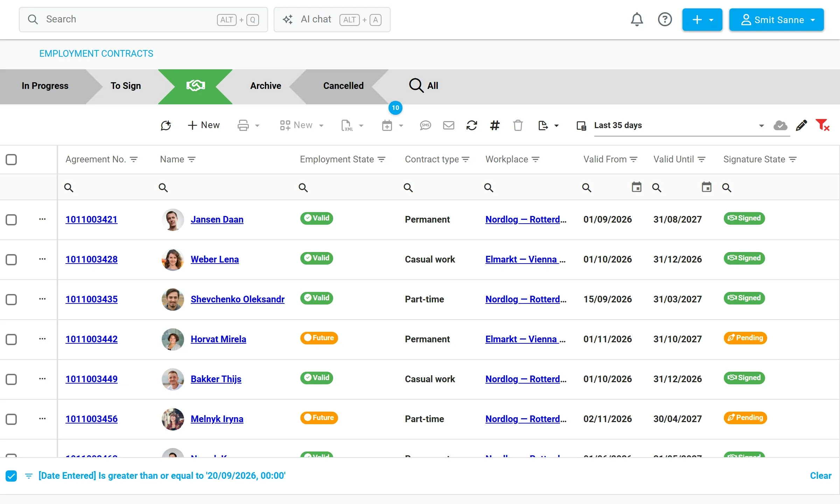
Task: Click the trash delete icon
Action: (x=518, y=125)
